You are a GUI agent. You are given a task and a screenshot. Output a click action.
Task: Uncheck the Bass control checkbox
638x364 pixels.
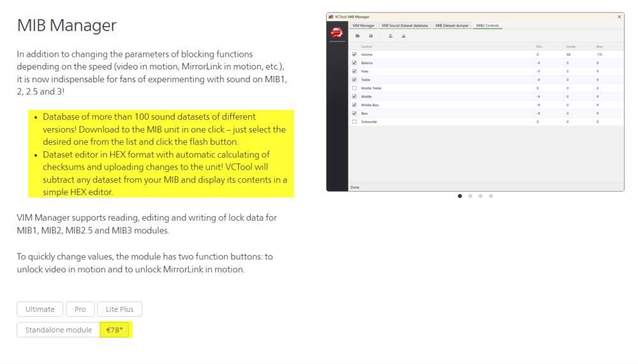coord(354,113)
